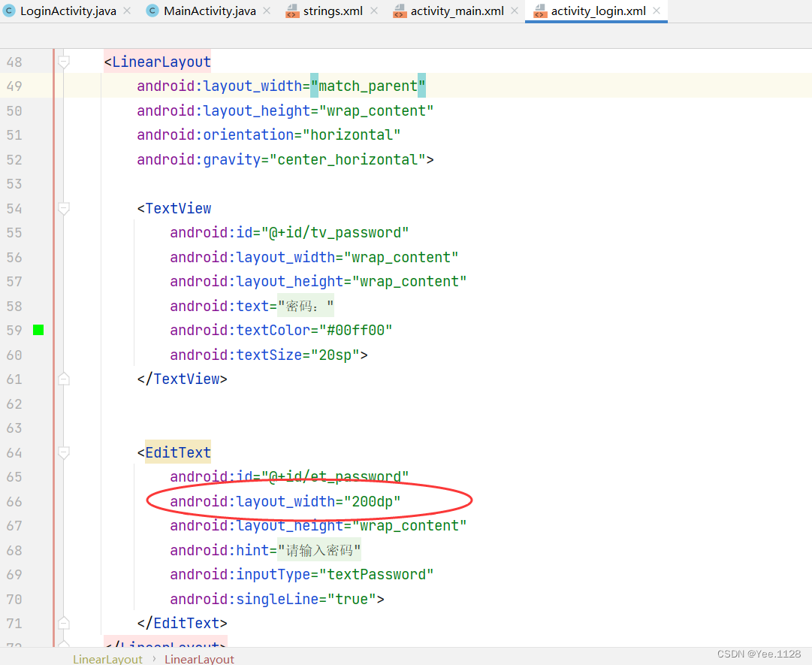Switch to the LoginActivity.java tab
812x665 pixels.
point(68,11)
